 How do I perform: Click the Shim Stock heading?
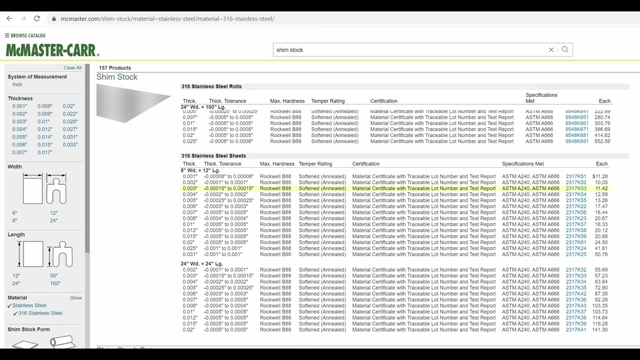pyautogui.click(x=117, y=77)
